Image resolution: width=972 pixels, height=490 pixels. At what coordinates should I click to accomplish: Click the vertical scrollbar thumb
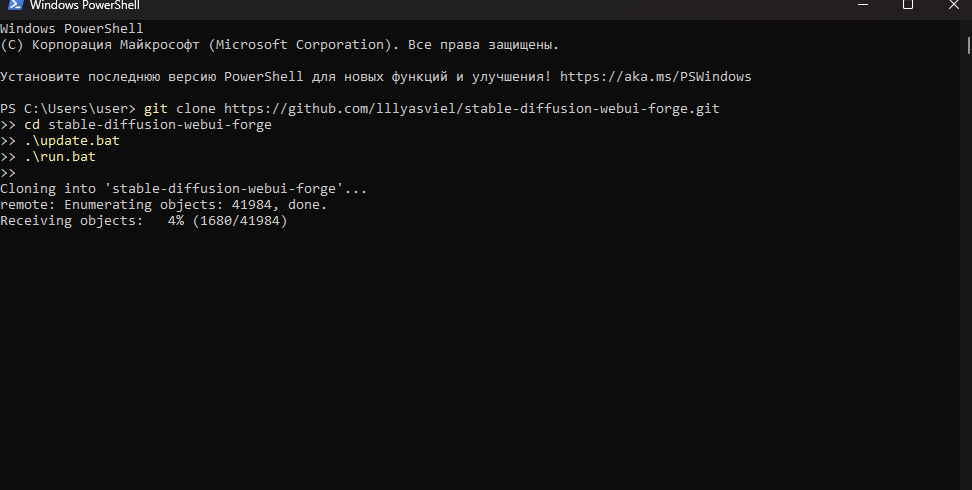(x=968, y=45)
